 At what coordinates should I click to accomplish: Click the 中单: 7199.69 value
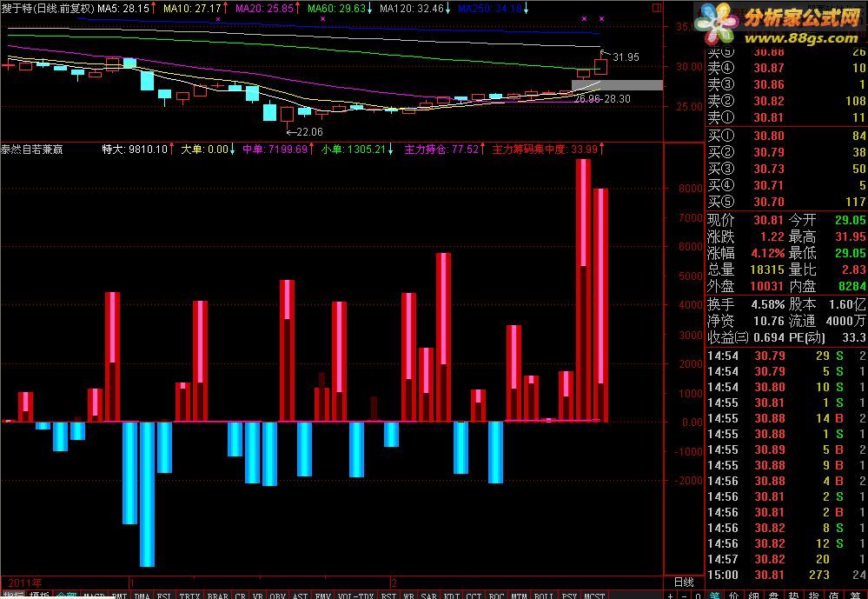275,150
